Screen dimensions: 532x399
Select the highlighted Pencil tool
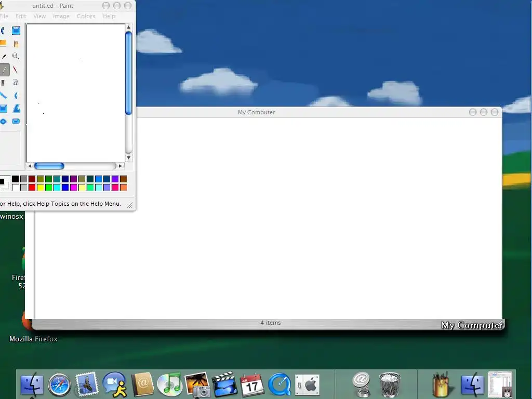[4, 70]
